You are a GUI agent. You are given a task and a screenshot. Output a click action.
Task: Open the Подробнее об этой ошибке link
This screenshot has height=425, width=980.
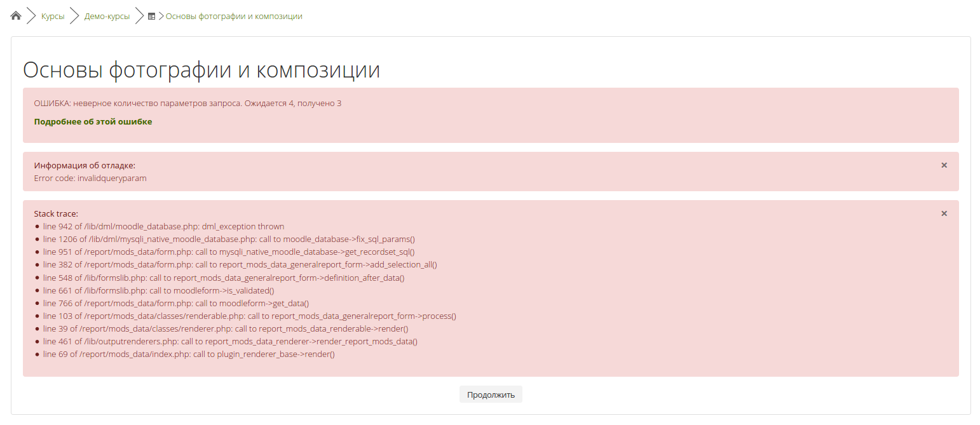click(x=93, y=122)
